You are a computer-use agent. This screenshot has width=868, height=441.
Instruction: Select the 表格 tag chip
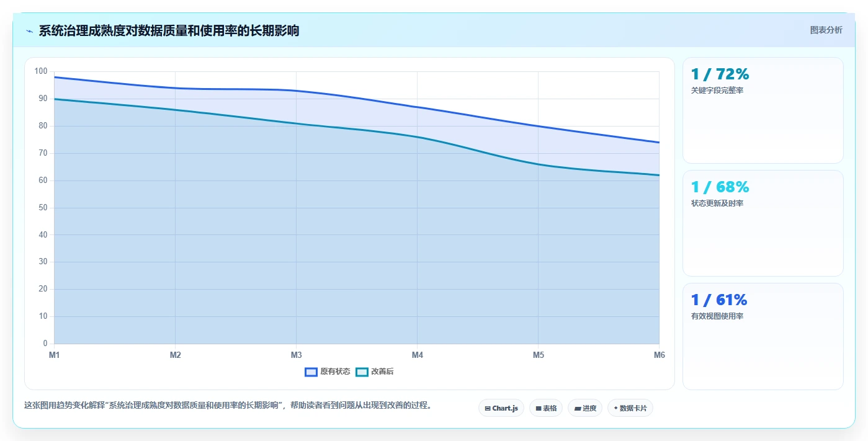coord(546,408)
